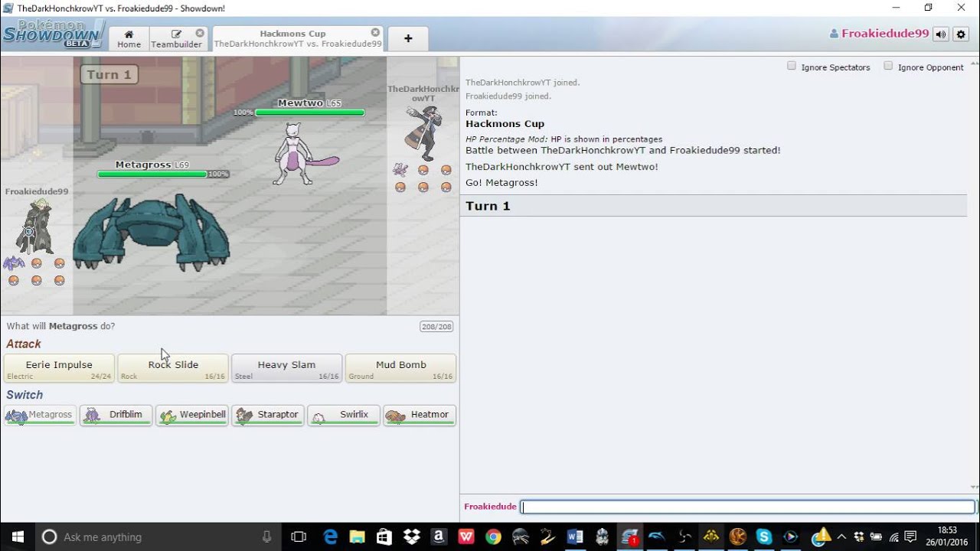Enable Ignore Opponent checkbox

pyautogui.click(x=888, y=66)
